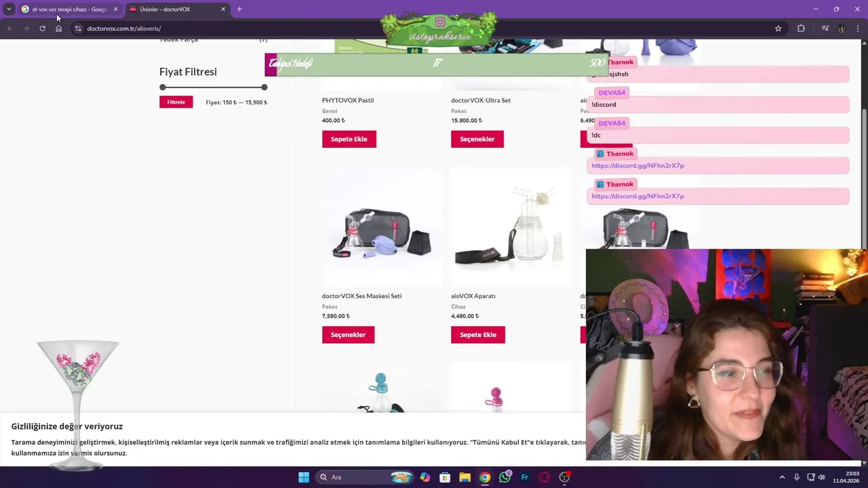The width and height of the screenshot is (868, 488).
Task: Move the left price filter handle
Action: tap(163, 87)
